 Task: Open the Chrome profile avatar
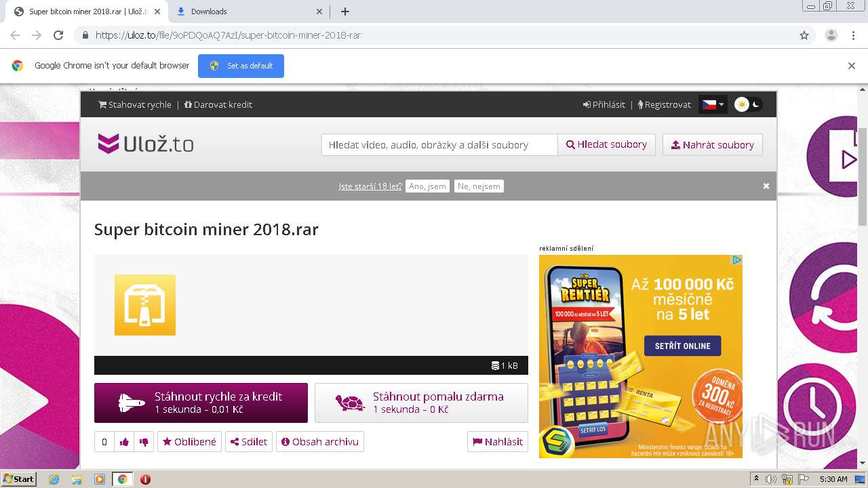pyautogui.click(x=831, y=35)
